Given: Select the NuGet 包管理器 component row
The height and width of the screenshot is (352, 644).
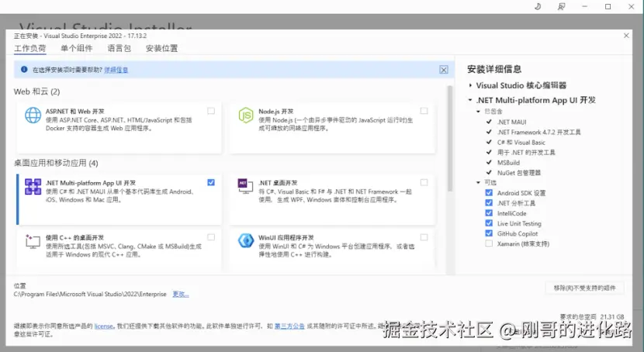Looking at the screenshot, I should click(x=519, y=173).
